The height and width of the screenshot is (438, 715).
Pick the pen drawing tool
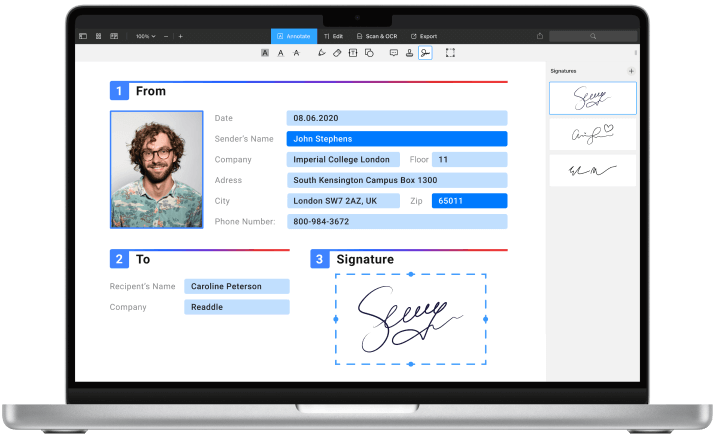[x=321, y=52]
